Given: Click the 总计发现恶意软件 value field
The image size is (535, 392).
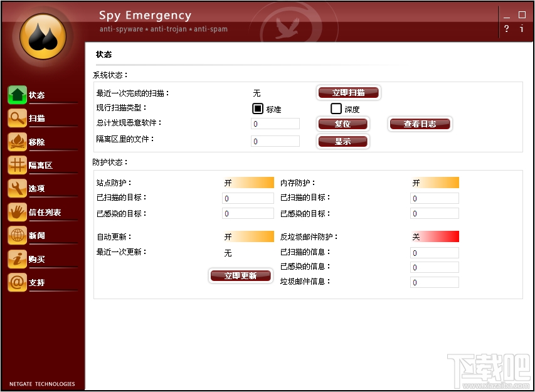Looking at the screenshot, I should tap(275, 124).
